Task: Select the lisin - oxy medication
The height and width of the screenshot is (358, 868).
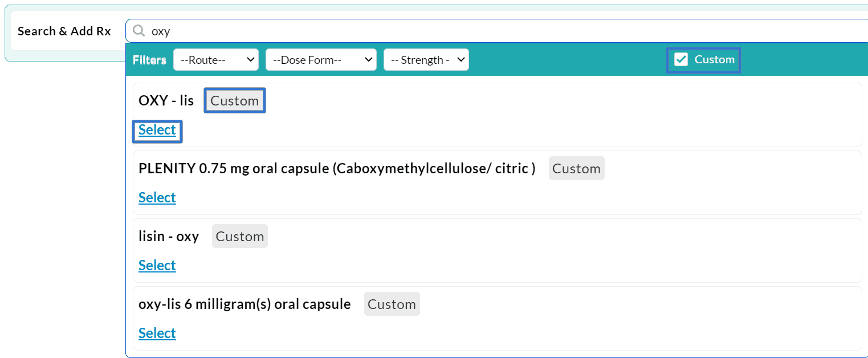Action: [x=157, y=265]
